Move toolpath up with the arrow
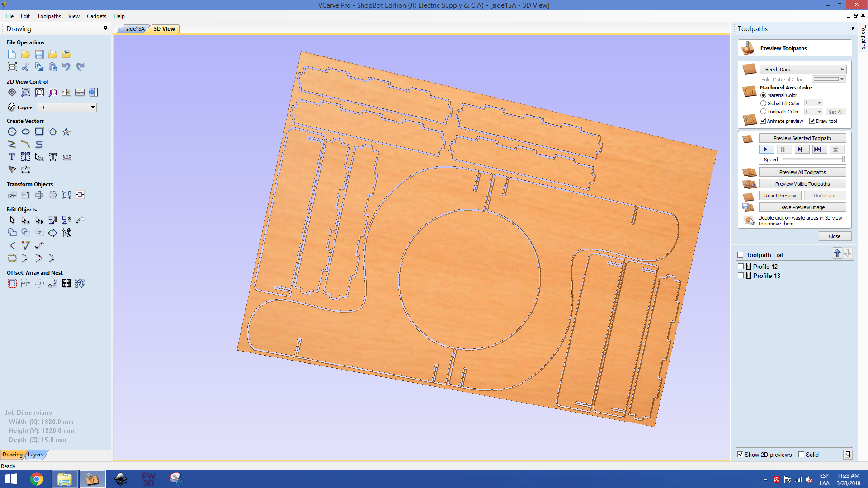Image resolution: width=868 pixels, height=488 pixels. click(837, 253)
